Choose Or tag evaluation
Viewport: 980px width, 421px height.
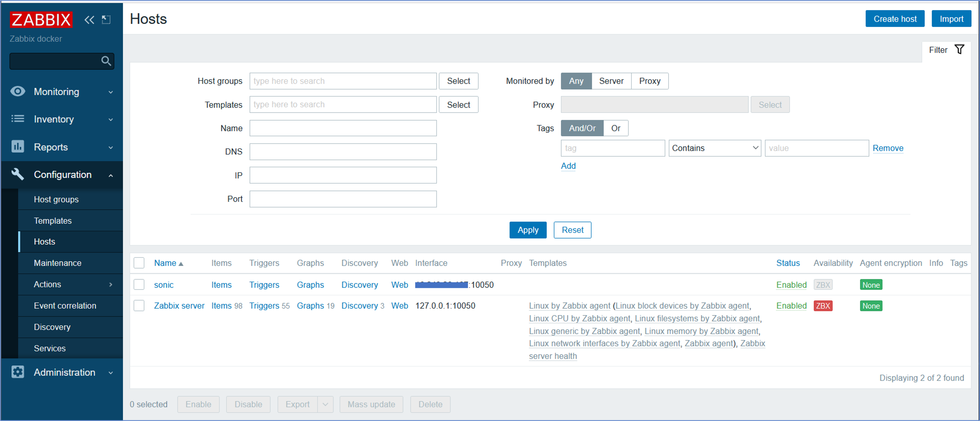coord(615,128)
